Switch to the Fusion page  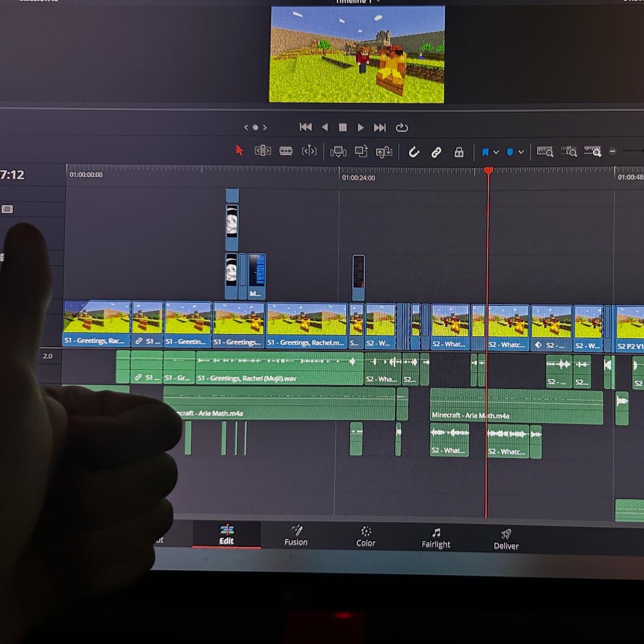pyautogui.click(x=296, y=536)
